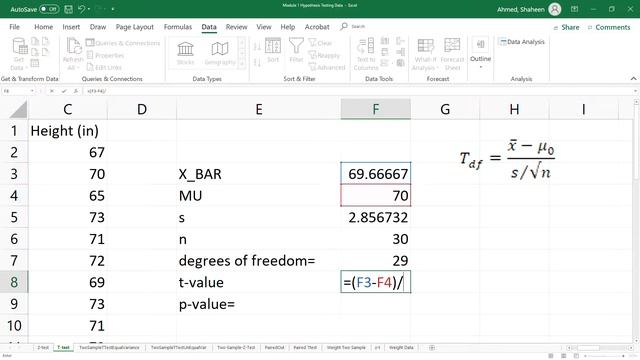The width and height of the screenshot is (640, 360).
Task: Open the Two-Sample-Z-Test sheet tab
Action: [236, 348]
